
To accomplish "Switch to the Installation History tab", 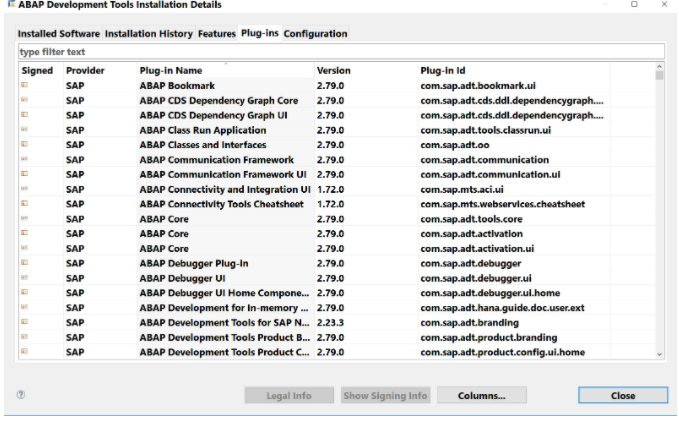I will coord(149,34).
